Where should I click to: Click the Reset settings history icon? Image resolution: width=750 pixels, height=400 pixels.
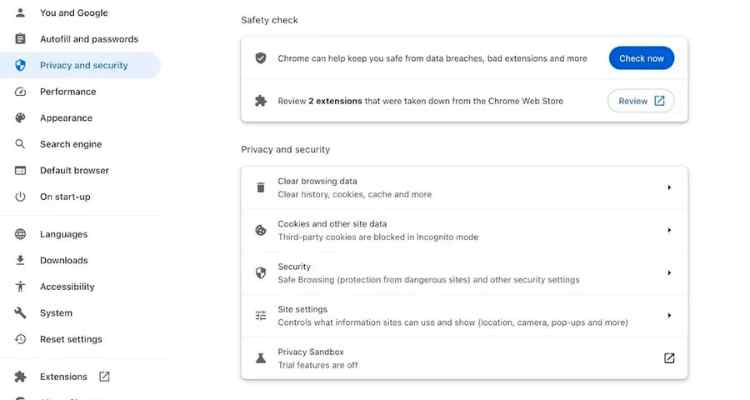[20, 339]
